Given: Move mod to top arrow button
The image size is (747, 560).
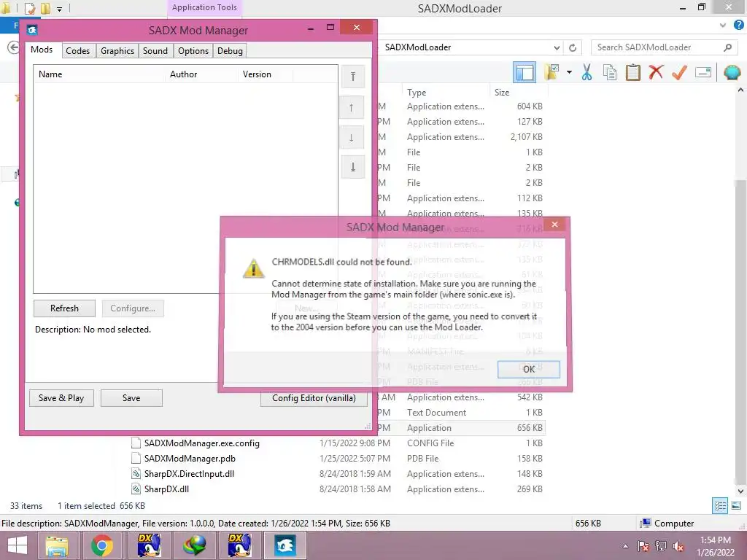Looking at the screenshot, I should (x=352, y=77).
